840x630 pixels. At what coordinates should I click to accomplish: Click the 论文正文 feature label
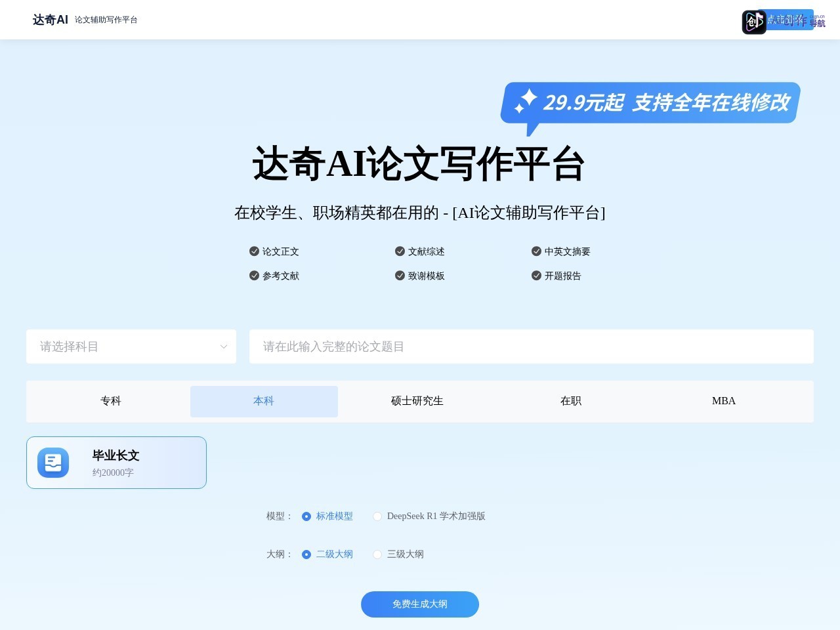[x=281, y=252]
